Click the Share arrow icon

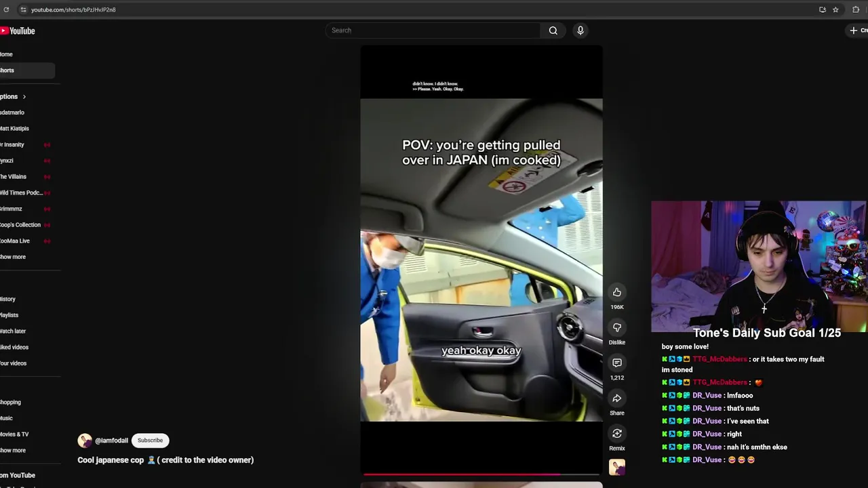point(617,398)
